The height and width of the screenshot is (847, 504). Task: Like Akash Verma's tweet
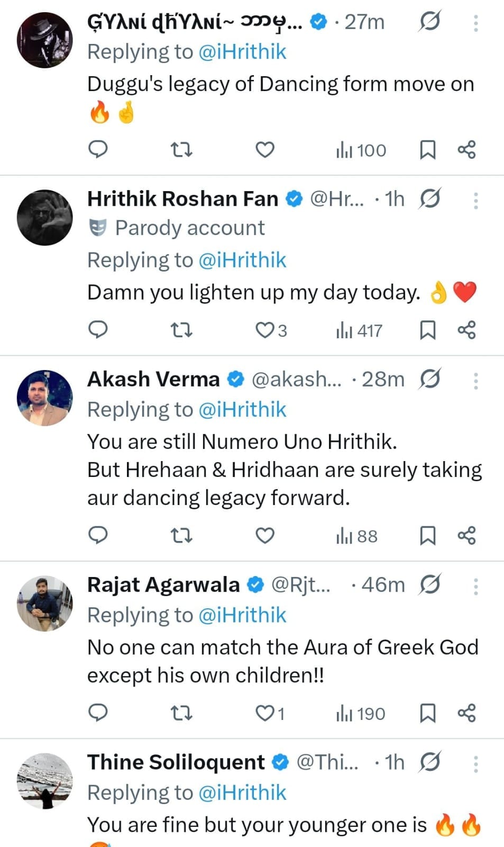265,536
